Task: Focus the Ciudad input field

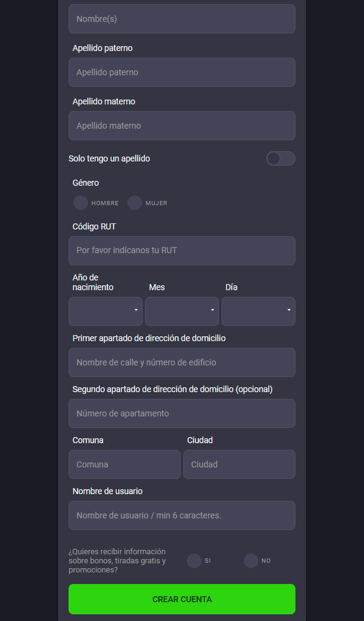Action: pyautogui.click(x=239, y=464)
